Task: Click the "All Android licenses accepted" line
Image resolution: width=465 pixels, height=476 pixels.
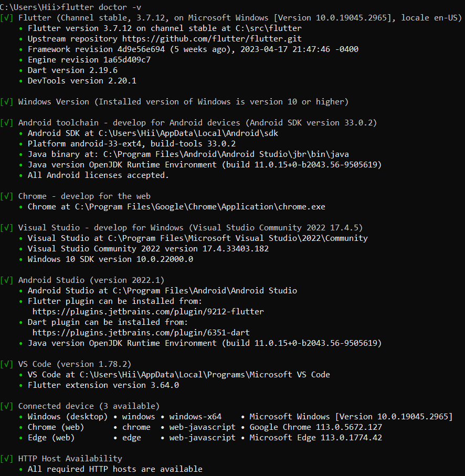Action: pos(98,175)
